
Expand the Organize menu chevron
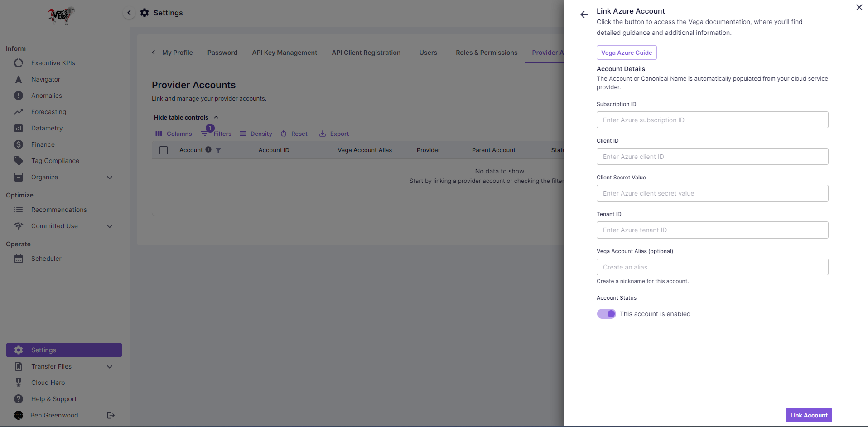[x=110, y=178]
